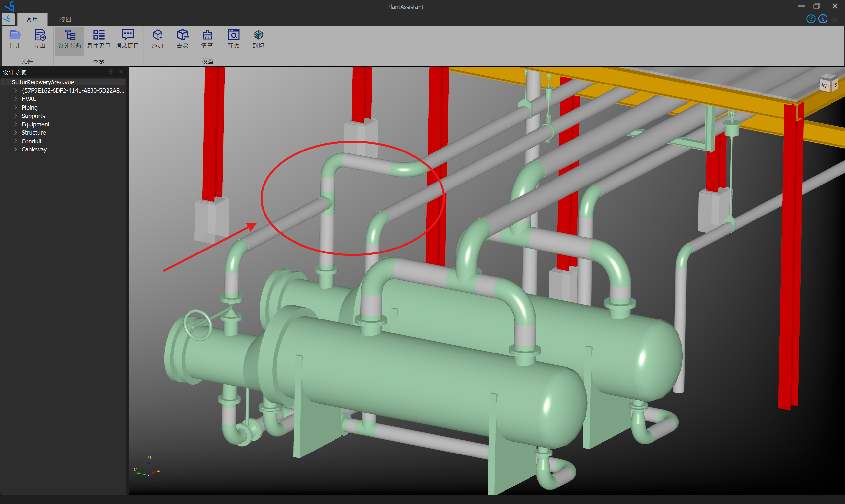This screenshot has height=504, width=845.
Task: Open the 查找 (Find) search tool
Action: pyautogui.click(x=233, y=39)
